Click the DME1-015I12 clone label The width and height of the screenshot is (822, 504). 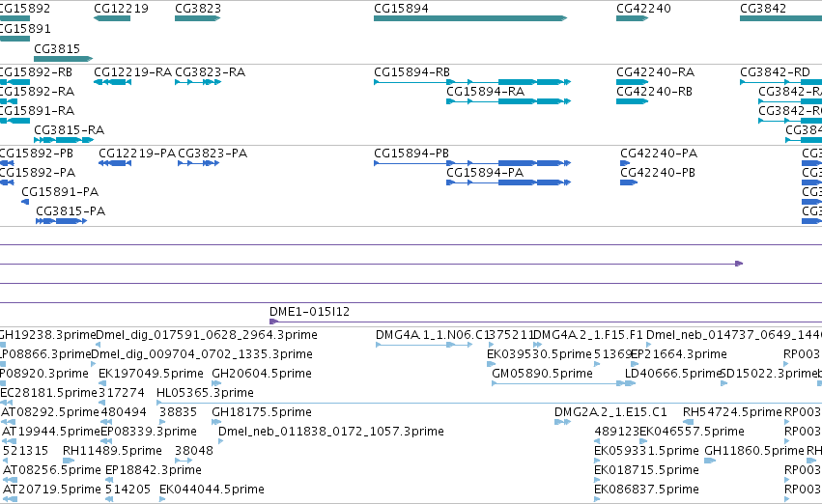[x=309, y=311]
